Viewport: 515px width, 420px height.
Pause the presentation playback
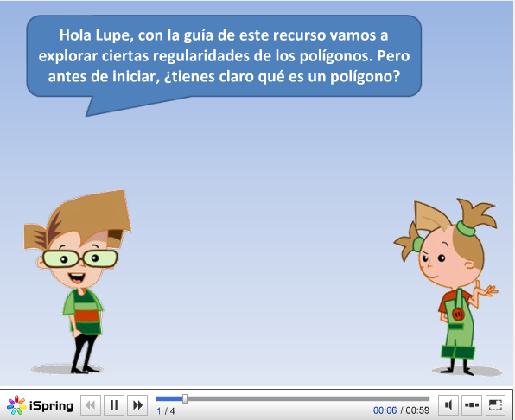[x=114, y=405]
